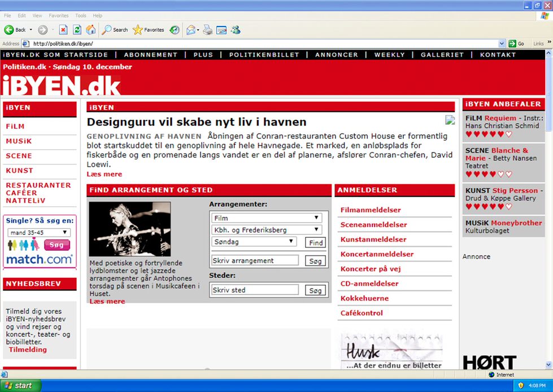Image resolution: width=553 pixels, height=392 pixels.
Task: Click Læs mere under the Designguru article
Action: click(x=104, y=174)
